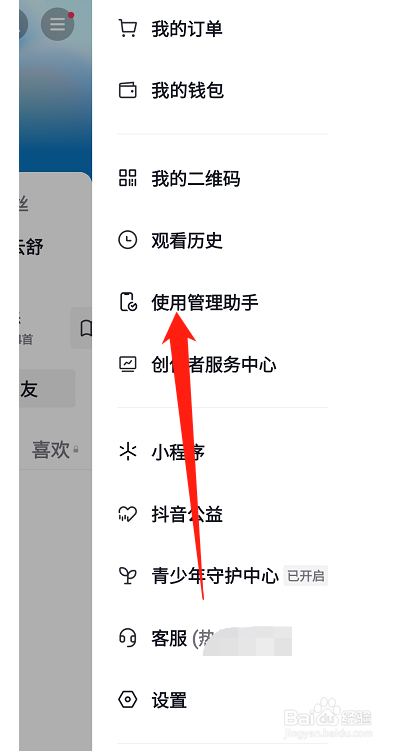Open 青少年守护中心 entry

pos(215,576)
